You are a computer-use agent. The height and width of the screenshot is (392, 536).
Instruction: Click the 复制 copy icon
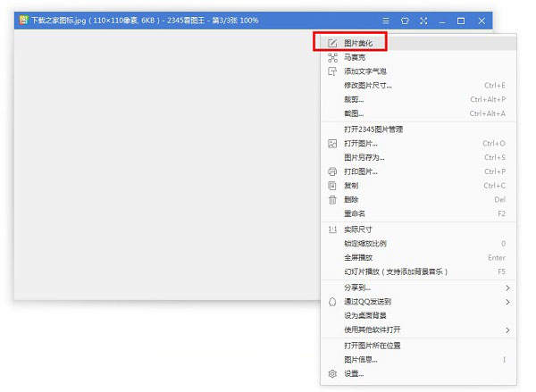(332, 186)
